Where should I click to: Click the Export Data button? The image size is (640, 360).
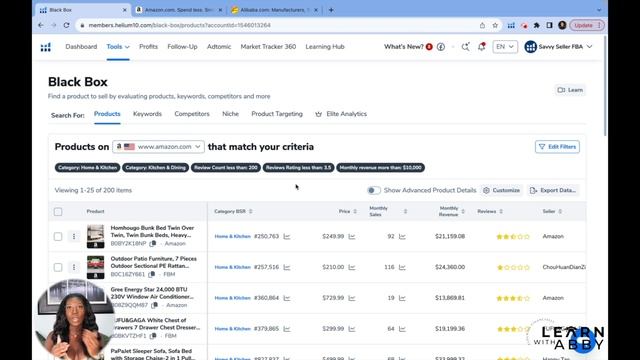pyautogui.click(x=553, y=190)
